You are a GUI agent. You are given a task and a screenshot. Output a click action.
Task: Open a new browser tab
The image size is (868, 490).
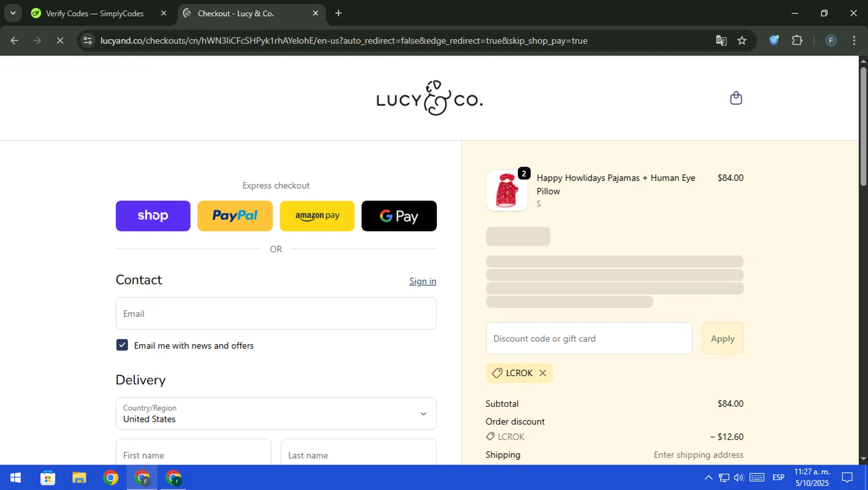tap(339, 13)
